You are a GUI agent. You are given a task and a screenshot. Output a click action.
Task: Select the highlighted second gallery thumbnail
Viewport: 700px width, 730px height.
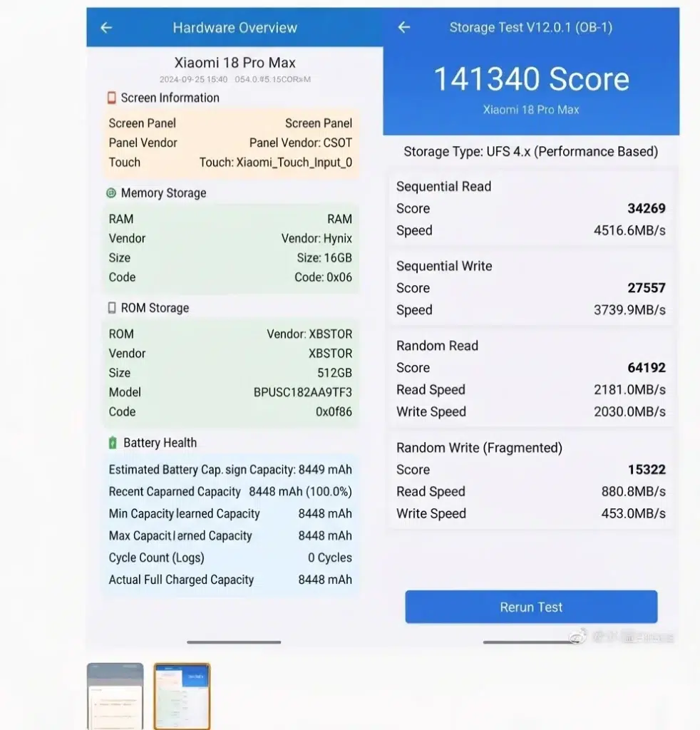pos(182,696)
